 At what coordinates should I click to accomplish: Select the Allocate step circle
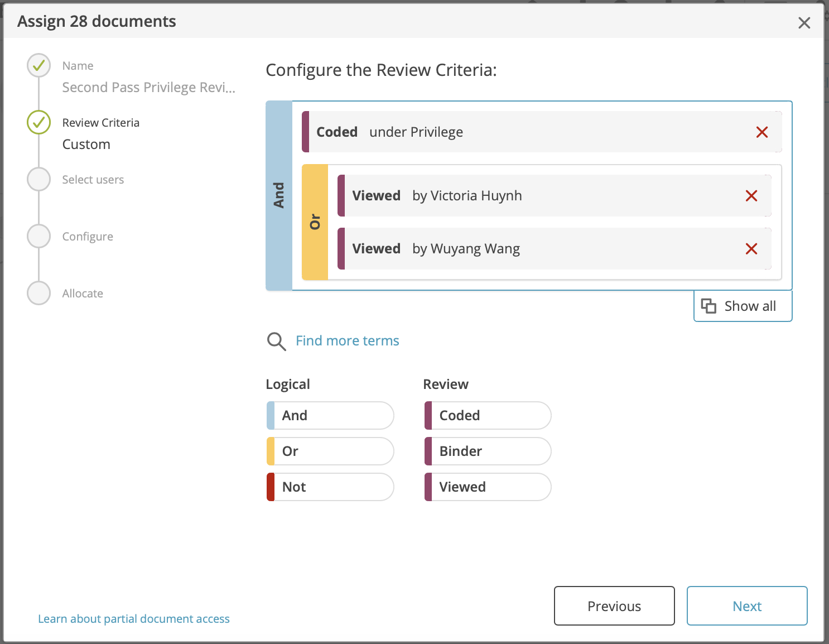(x=38, y=293)
